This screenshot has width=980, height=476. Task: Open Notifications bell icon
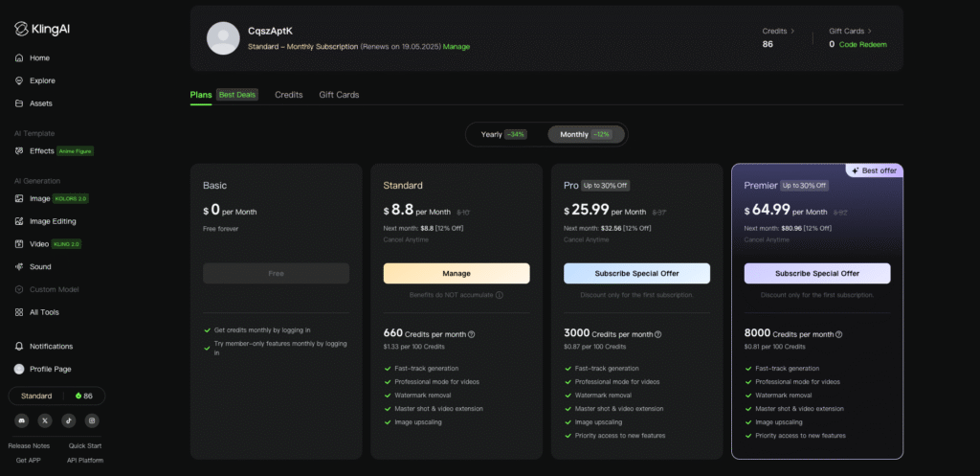[x=19, y=347]
